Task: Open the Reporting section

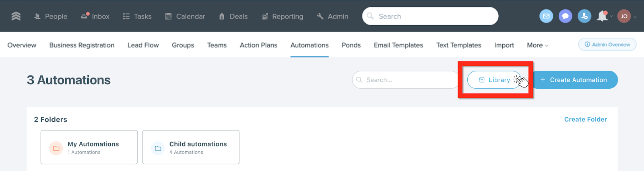Action: tap(282, 16)
